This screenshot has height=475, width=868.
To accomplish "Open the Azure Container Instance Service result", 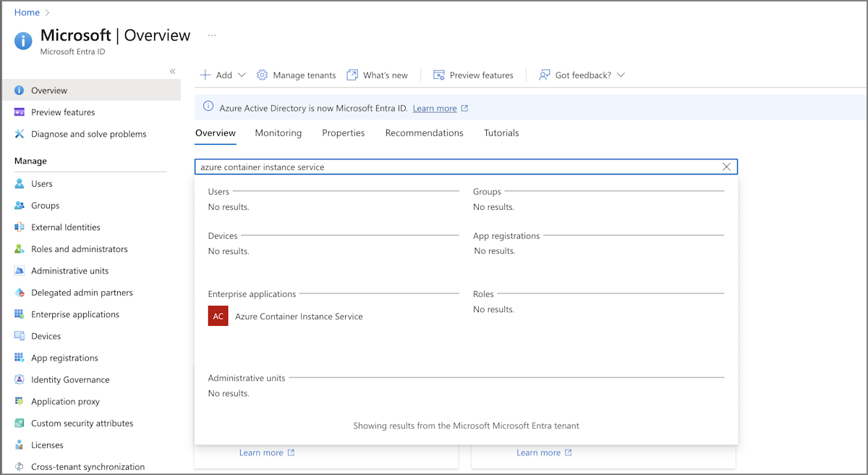I will pyautogui.click(x=298, y=316).
